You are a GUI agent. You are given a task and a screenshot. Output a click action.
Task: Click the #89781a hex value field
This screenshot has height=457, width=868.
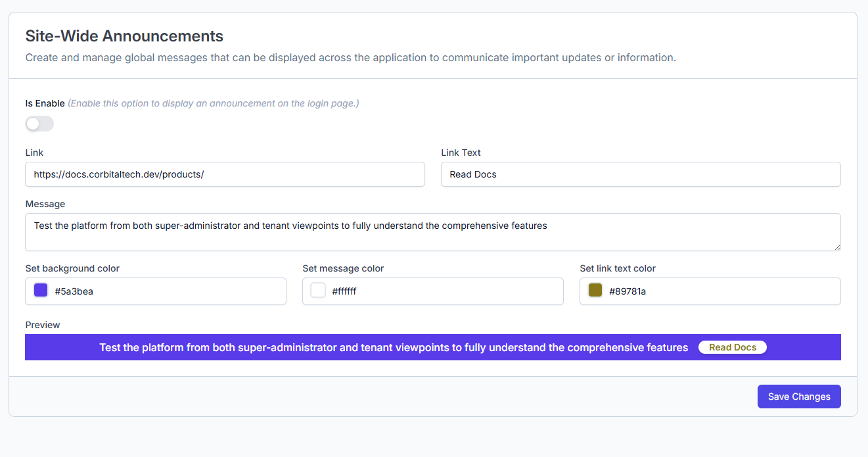pyautogui.click(x=722, y=291)
